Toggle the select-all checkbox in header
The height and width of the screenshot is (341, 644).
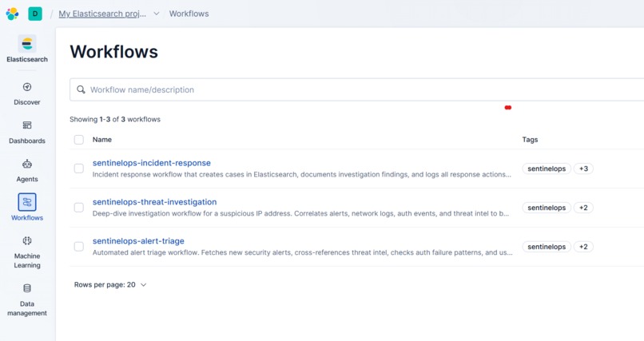point(79,140)
